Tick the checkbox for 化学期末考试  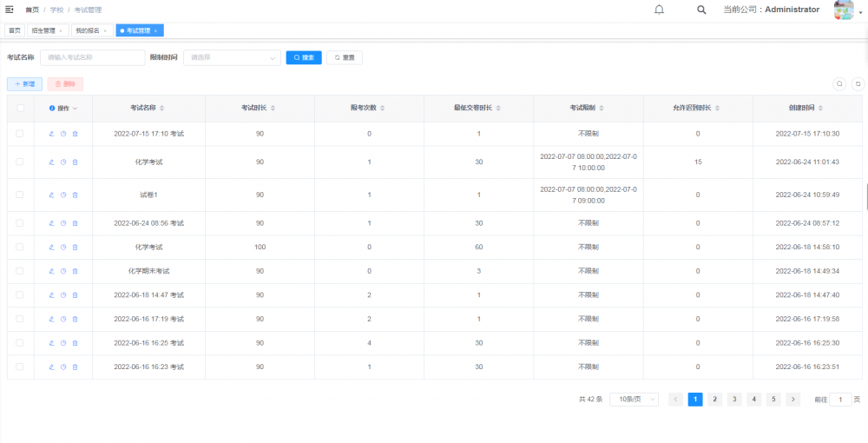(20, 271)
